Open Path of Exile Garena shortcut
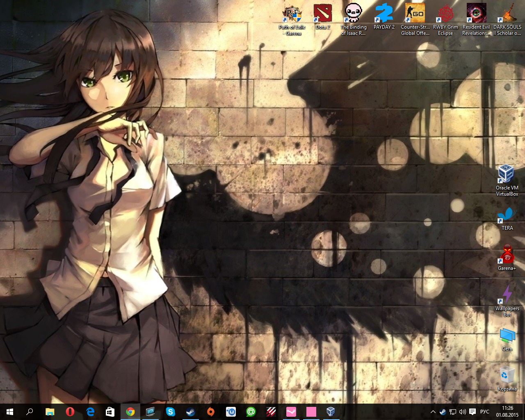The width and height of the screenshot is (525, 420). (292, 20)
